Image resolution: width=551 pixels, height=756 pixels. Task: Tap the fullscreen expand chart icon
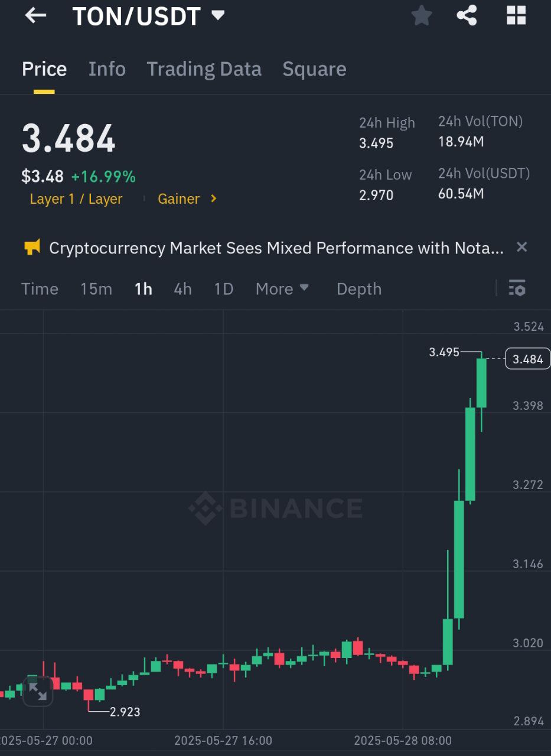click(x=38, y=691)
